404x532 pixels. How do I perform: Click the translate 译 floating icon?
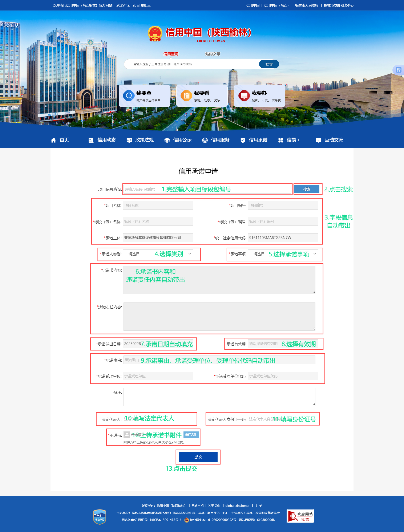pos(399,70)
